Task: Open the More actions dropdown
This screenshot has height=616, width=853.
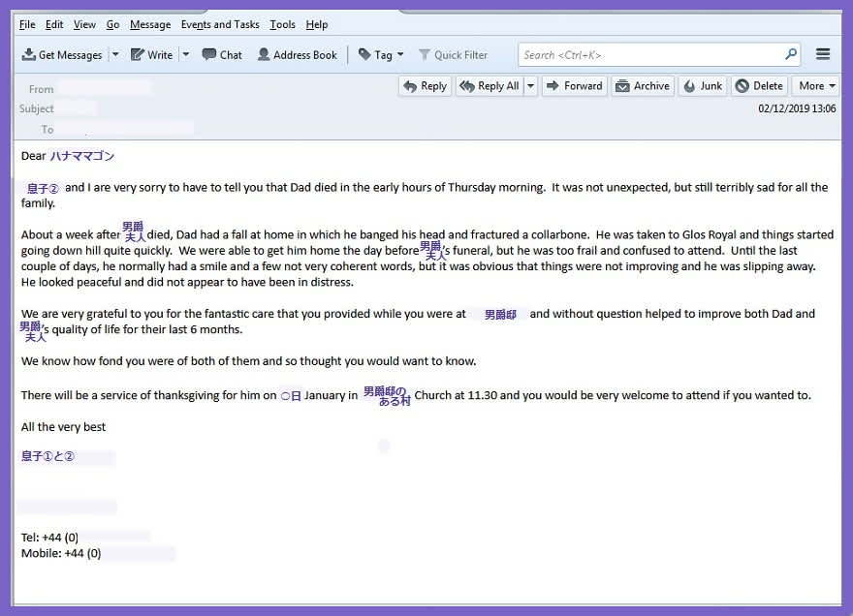Action: coord(816,86)
